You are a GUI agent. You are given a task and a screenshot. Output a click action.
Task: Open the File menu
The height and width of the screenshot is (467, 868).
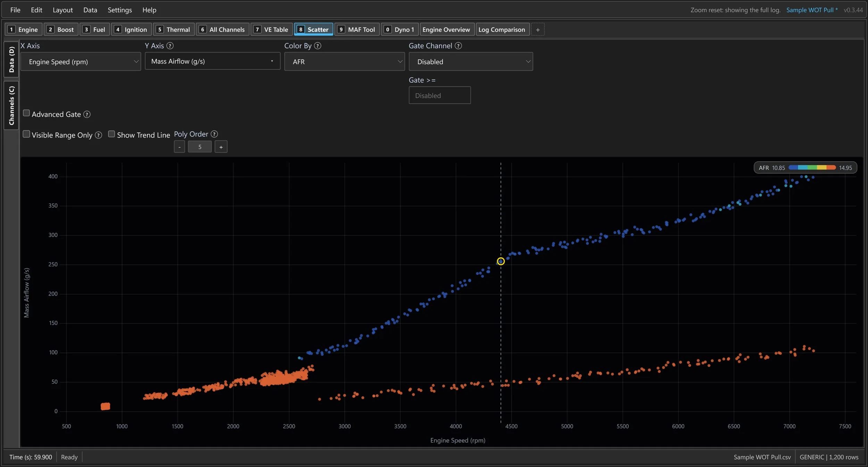15,10
